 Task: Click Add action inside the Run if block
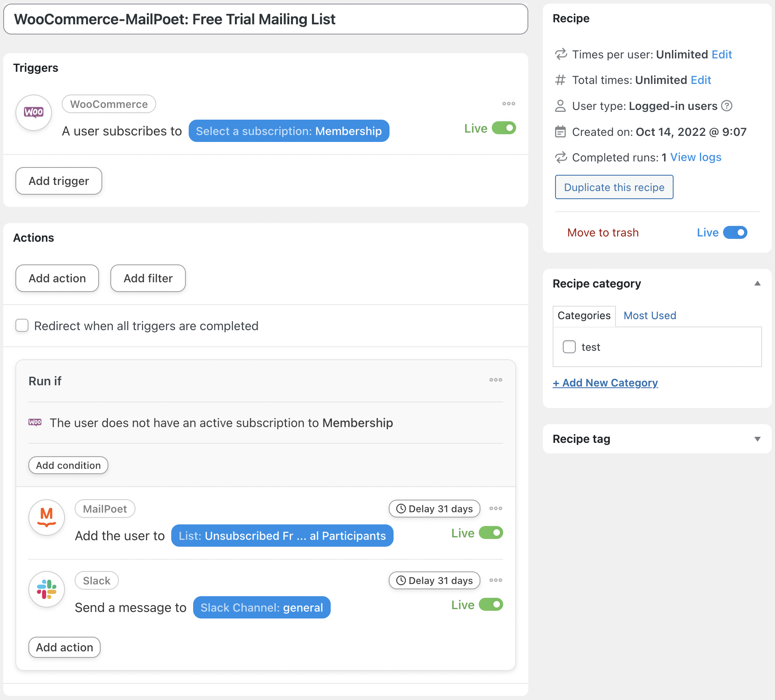[x=65, y=647]
